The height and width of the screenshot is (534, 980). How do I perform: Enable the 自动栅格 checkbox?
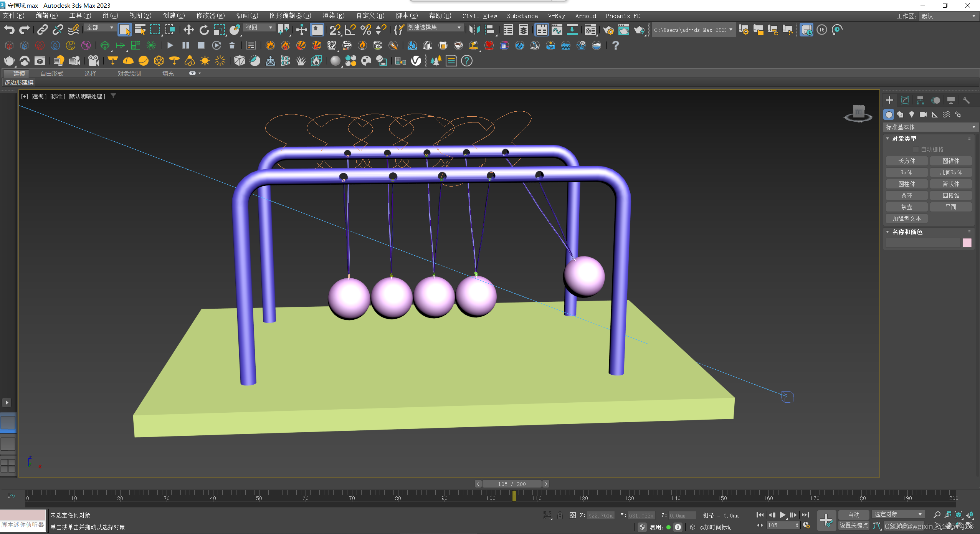point(916,149)
